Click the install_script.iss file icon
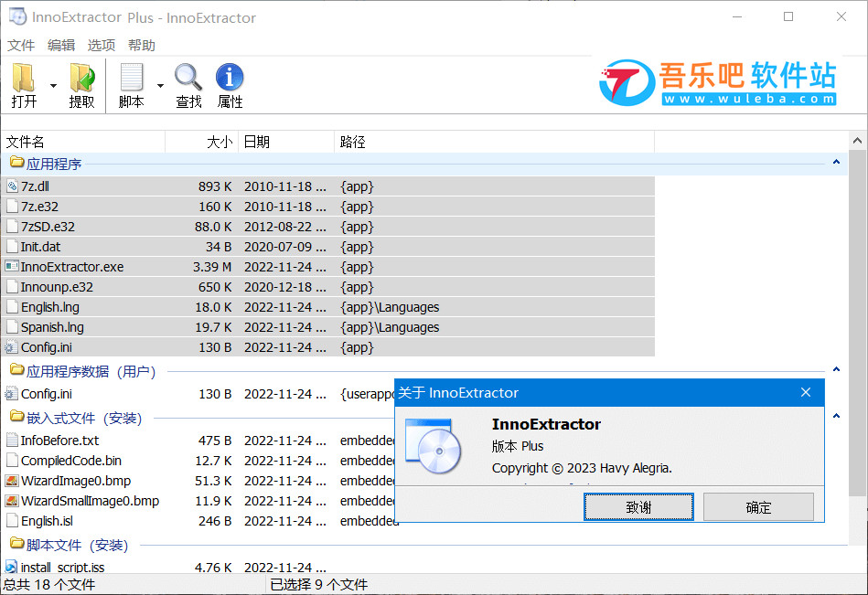Viewport: 868px width, 595px height. coord(11,567)
